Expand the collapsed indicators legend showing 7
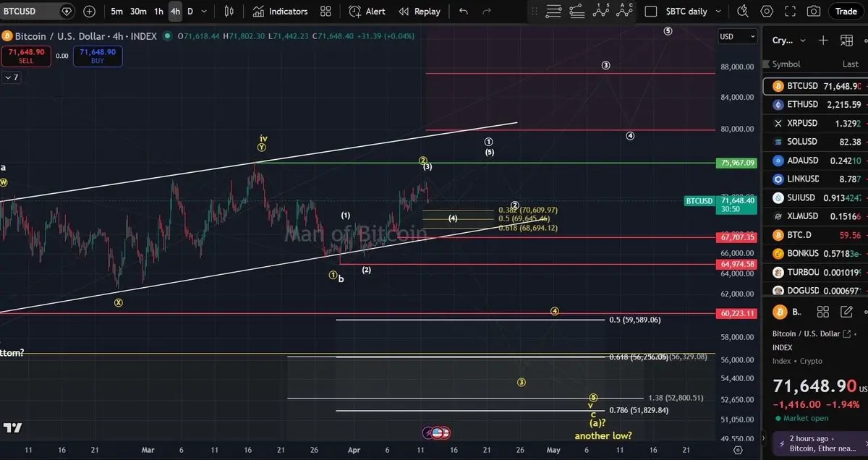 coord(11,77)
